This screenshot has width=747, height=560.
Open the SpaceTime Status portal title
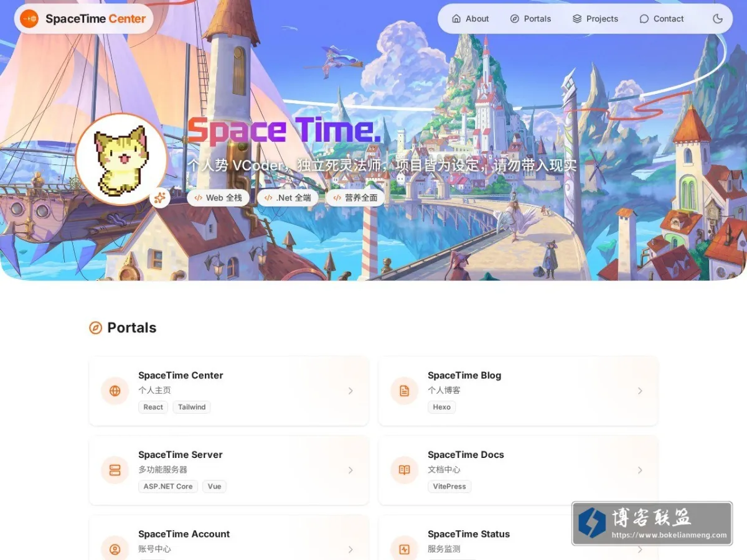tap(469, 534)
